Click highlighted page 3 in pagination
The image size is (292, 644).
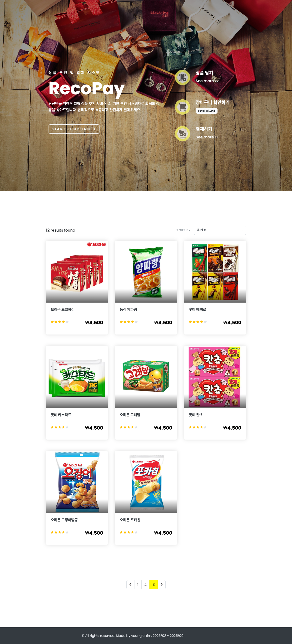[x=154, y=584]
